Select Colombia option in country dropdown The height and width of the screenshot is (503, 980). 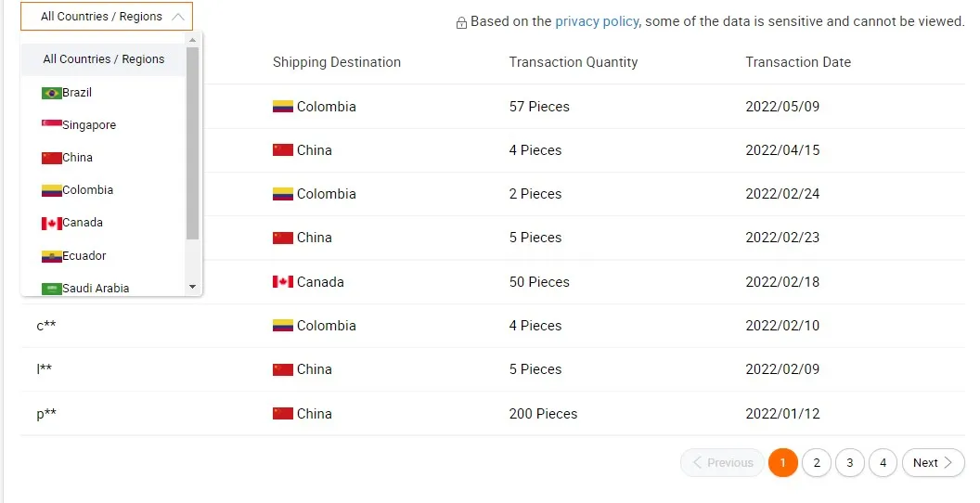(87, 190)
